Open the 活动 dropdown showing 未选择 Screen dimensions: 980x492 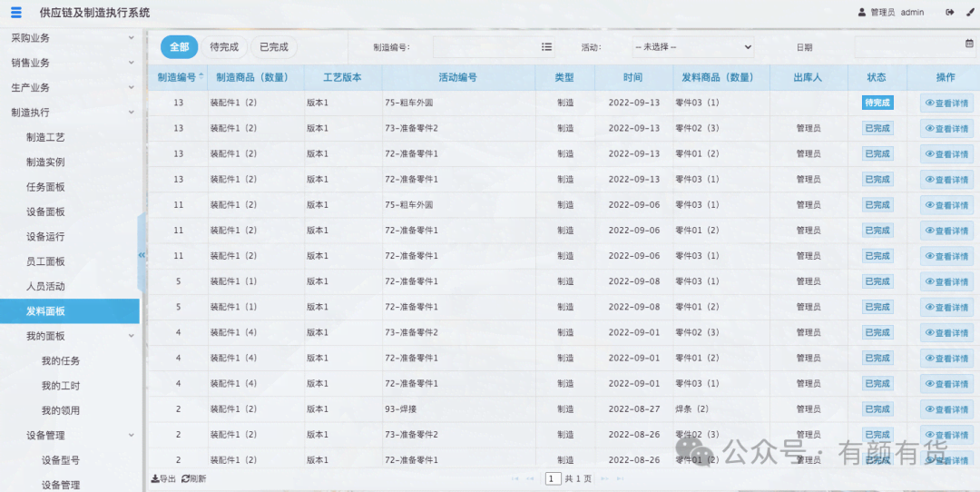[x=693, y=47]
